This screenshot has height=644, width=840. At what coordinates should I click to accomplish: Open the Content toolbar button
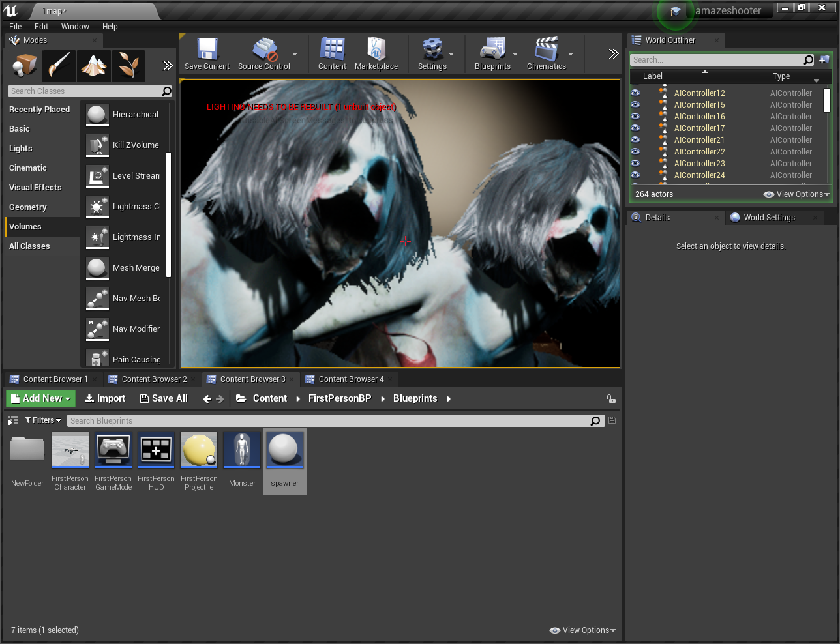pos(332,54)
